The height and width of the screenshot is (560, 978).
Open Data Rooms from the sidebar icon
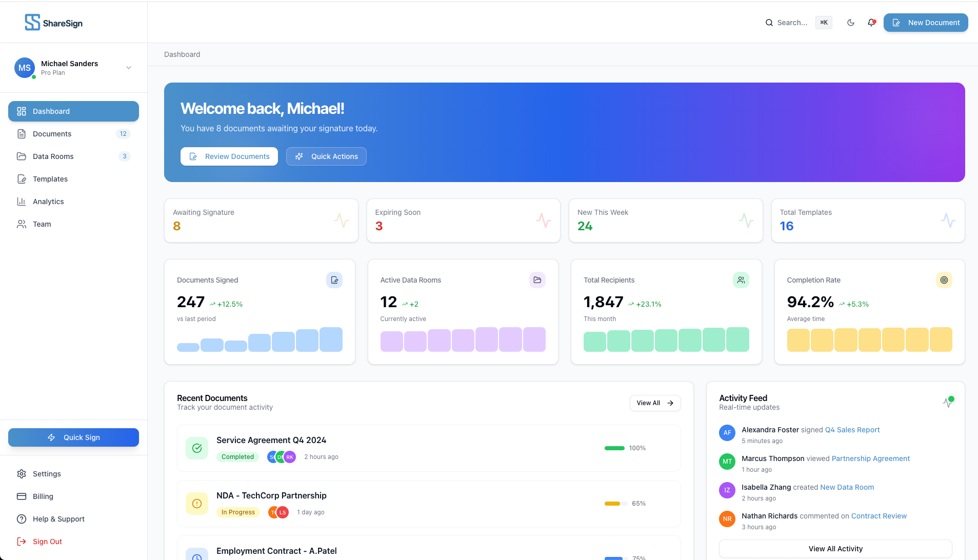coord(21,156)
